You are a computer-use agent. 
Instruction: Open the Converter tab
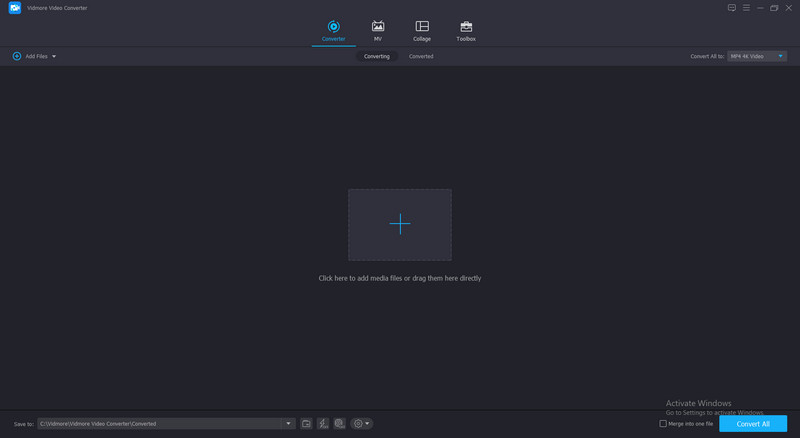pos(333,30)
